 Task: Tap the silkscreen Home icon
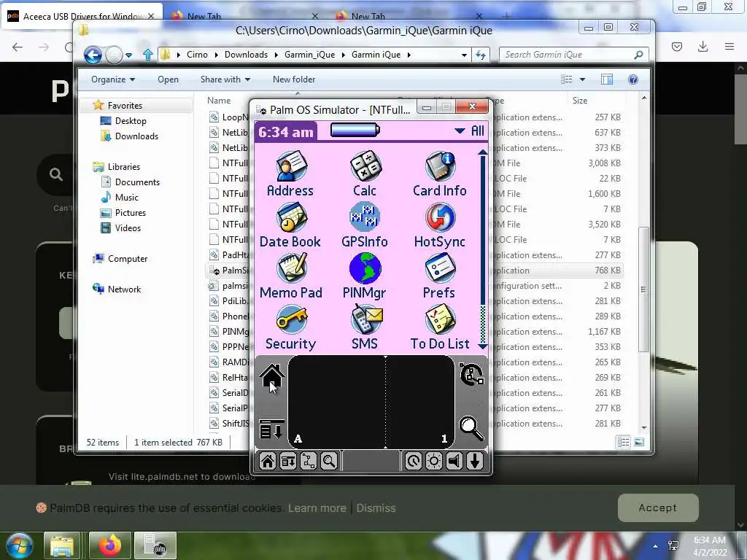272,377
